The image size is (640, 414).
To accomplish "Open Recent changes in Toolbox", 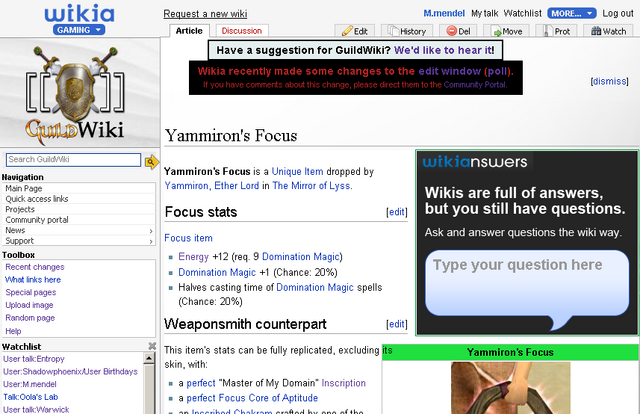I will (35, 267).
